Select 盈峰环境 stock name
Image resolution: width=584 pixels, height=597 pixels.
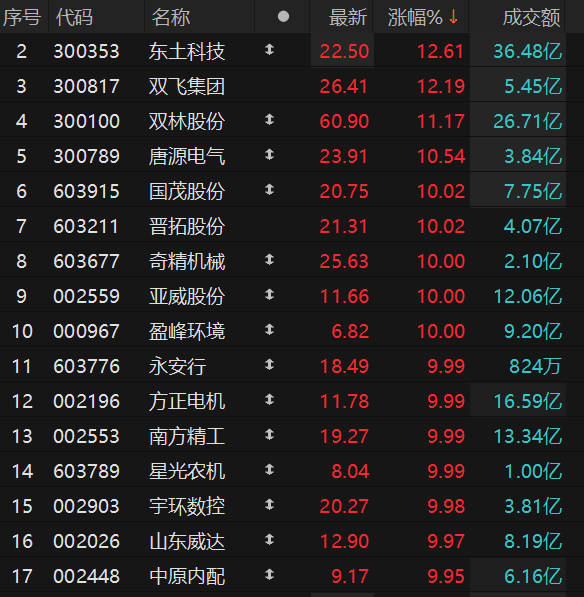[x=187, y=331]
